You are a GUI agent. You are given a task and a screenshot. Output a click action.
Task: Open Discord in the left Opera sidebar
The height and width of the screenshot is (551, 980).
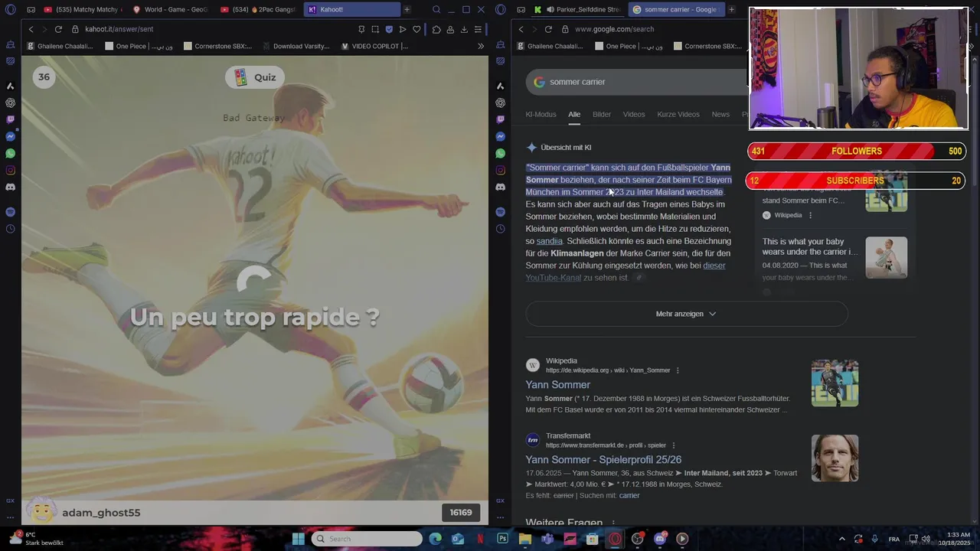point(10,187)
